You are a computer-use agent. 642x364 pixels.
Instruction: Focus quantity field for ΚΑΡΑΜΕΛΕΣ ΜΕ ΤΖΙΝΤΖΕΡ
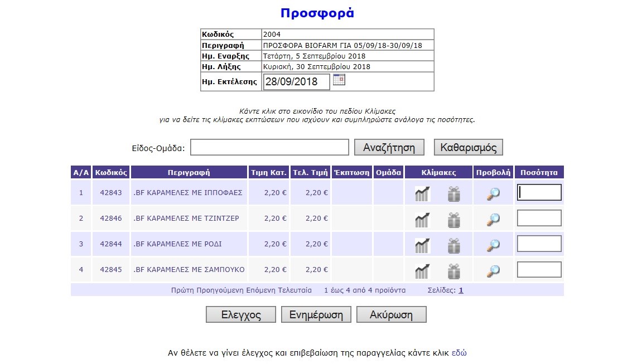click(539, 218)
